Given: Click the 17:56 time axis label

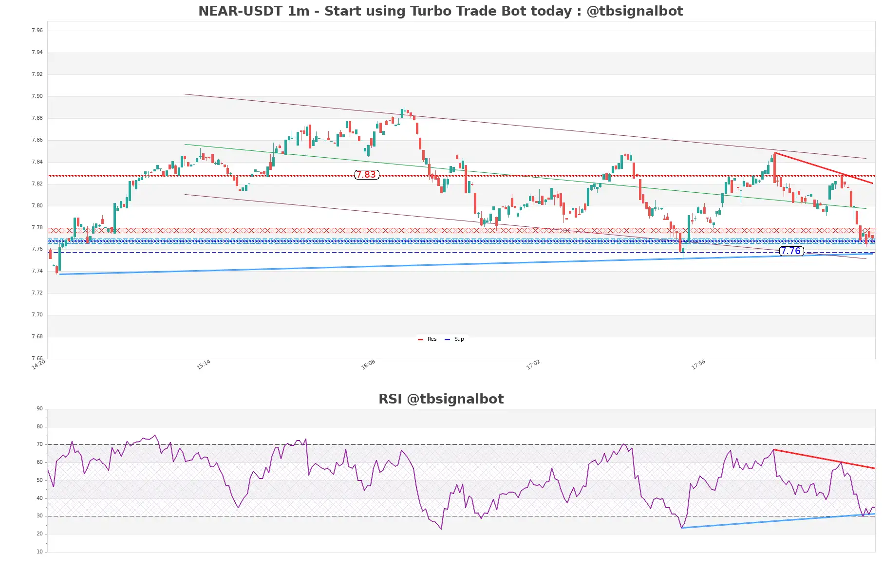Looking at the screenshot, I should [698, 365].
